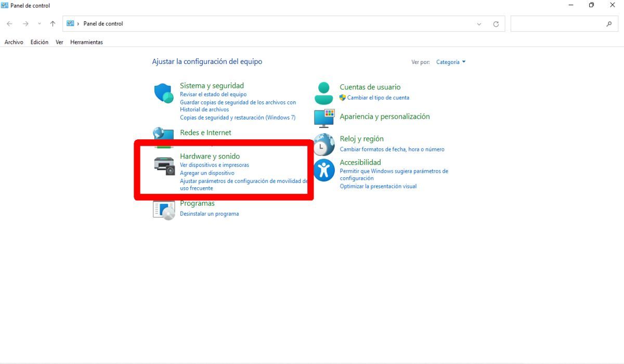Click Desinstalar un programa
This screenshot has width=624, height=364.
(209, 214)
